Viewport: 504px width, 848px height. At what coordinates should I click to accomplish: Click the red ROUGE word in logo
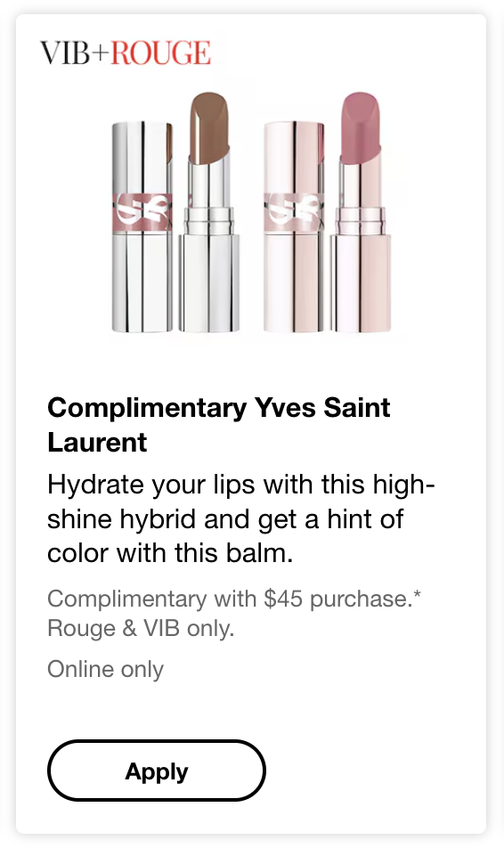click(x=160, y=53)
